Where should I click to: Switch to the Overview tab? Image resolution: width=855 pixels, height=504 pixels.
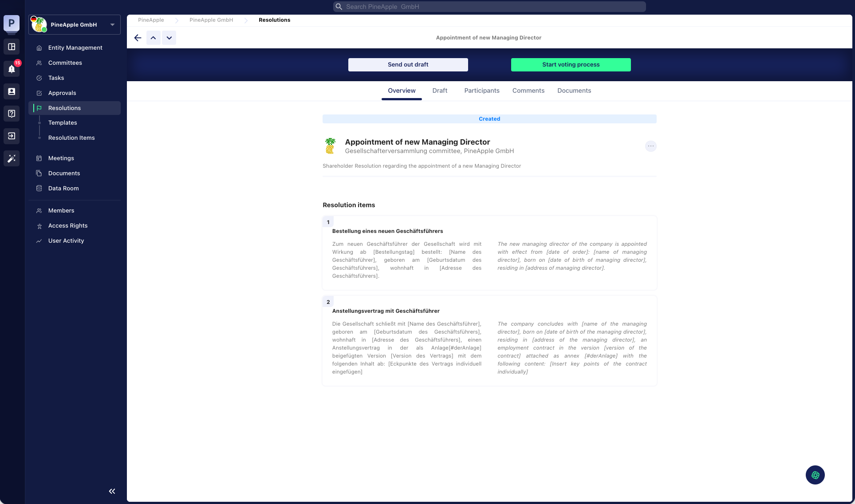[x=402, y=91]
